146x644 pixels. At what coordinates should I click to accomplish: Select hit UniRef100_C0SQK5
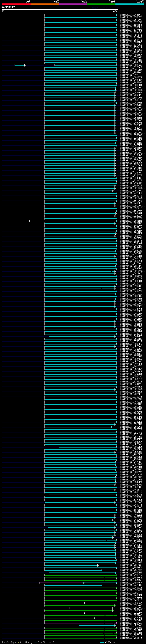coord(131,447)
